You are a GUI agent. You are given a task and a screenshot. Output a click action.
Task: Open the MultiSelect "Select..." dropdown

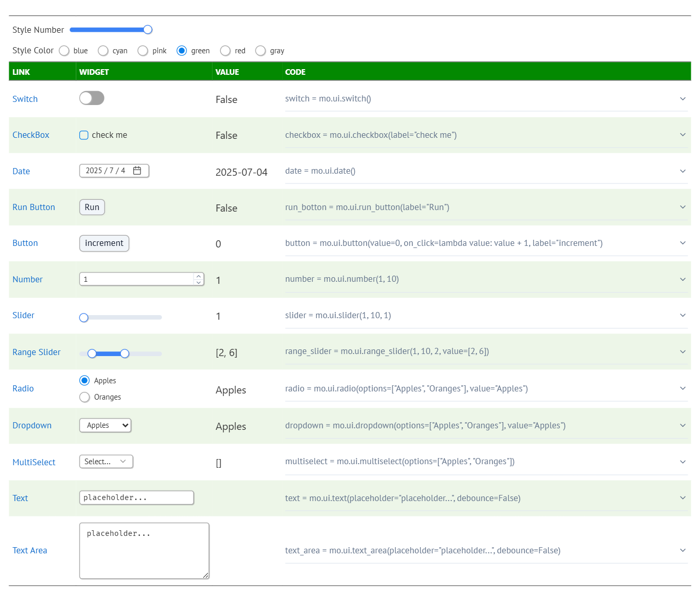(106, 462)
